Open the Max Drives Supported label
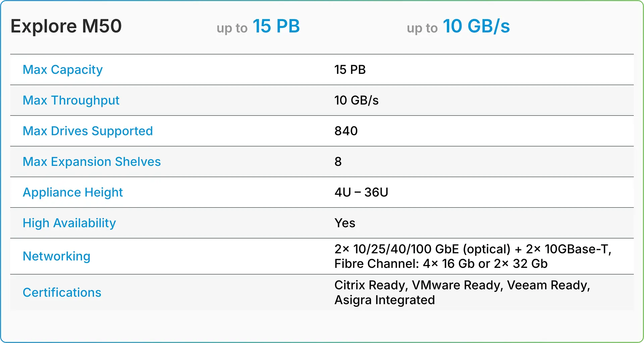 tap(88, 131)
